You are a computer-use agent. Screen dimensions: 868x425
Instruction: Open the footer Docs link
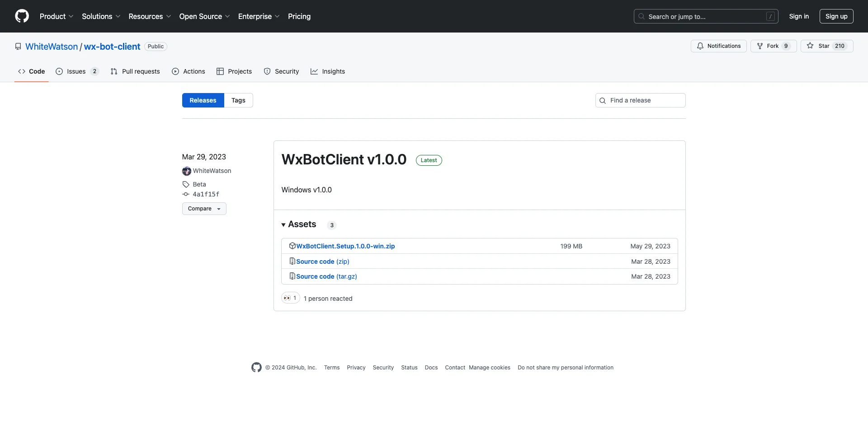(431, 368)
